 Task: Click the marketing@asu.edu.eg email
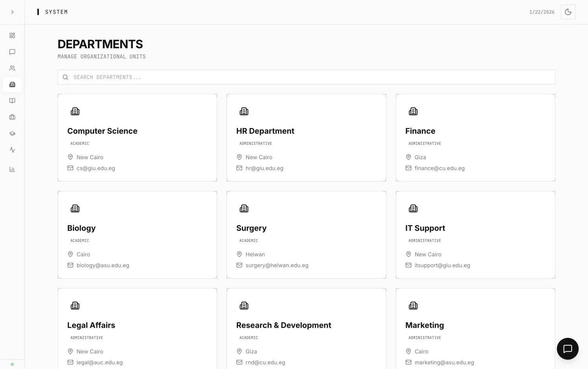click(x=445, y=362)
